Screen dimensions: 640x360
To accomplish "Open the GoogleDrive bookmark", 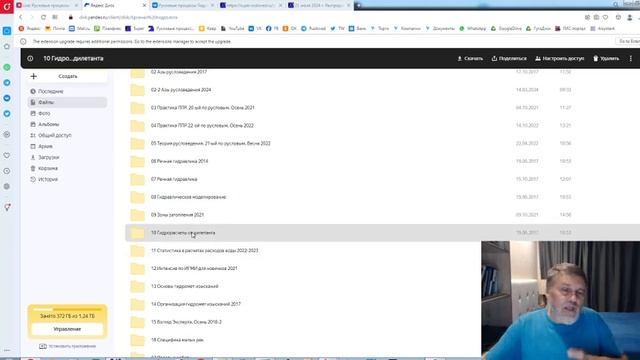I will click(x=506, y=29).
